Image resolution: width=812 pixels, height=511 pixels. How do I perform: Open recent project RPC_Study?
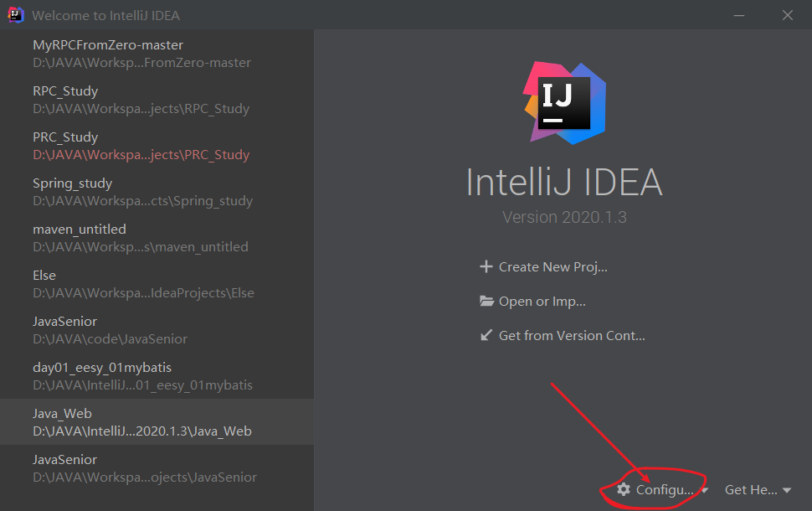point(157,100)
